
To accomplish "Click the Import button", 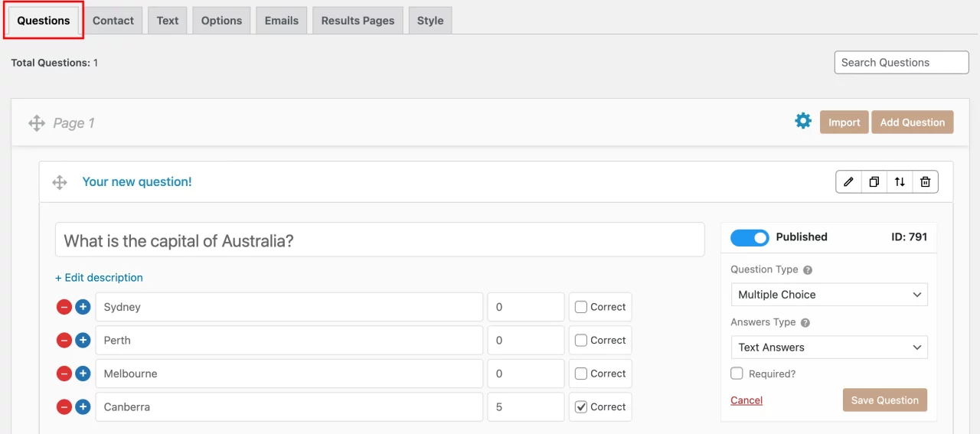I will [844, 122].
